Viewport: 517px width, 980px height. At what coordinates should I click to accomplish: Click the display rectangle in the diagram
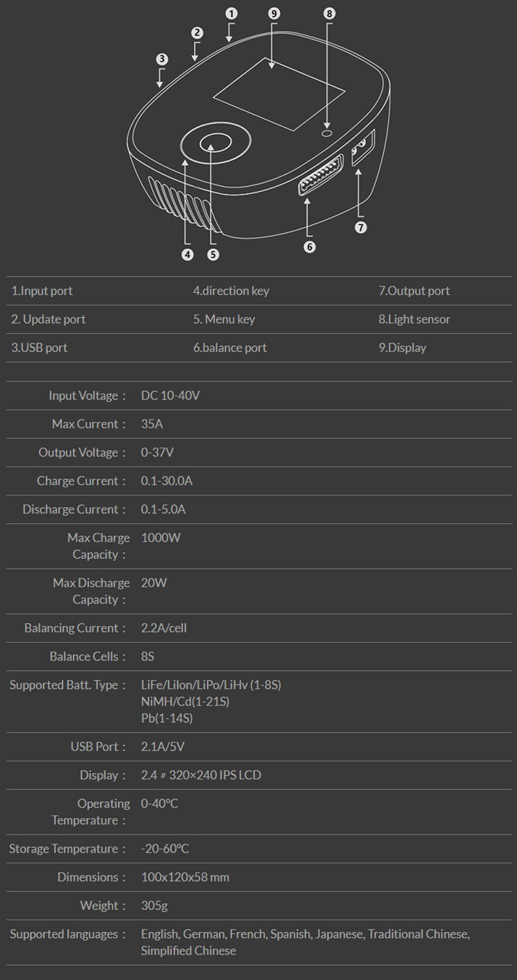tap(279, 94)
